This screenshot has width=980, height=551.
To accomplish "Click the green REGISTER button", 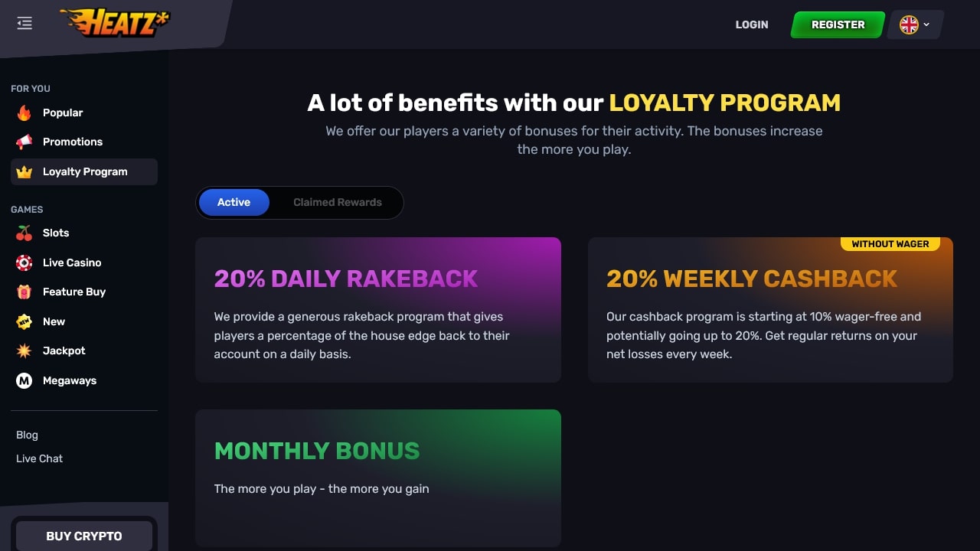I will (x=838, y=24).
